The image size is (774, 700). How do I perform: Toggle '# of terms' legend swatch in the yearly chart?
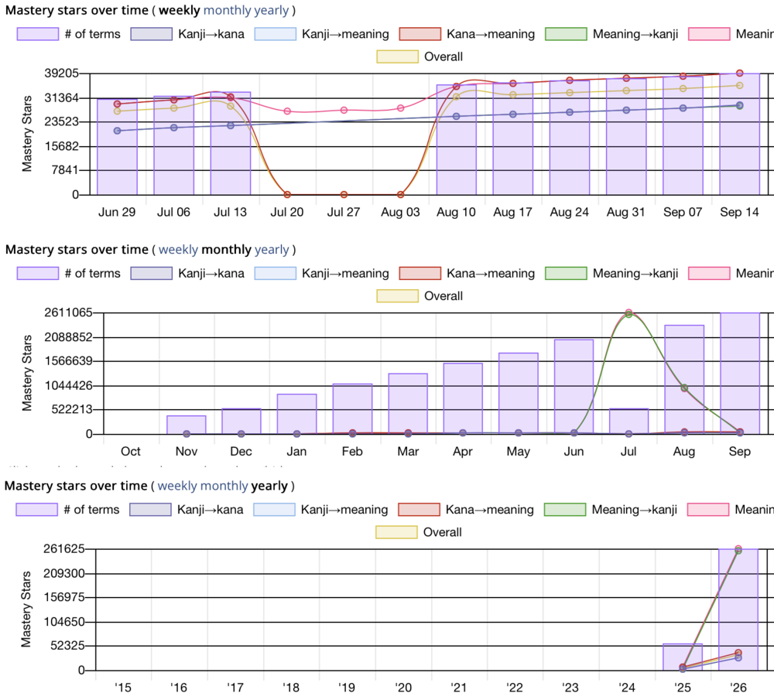click(36, 510)
